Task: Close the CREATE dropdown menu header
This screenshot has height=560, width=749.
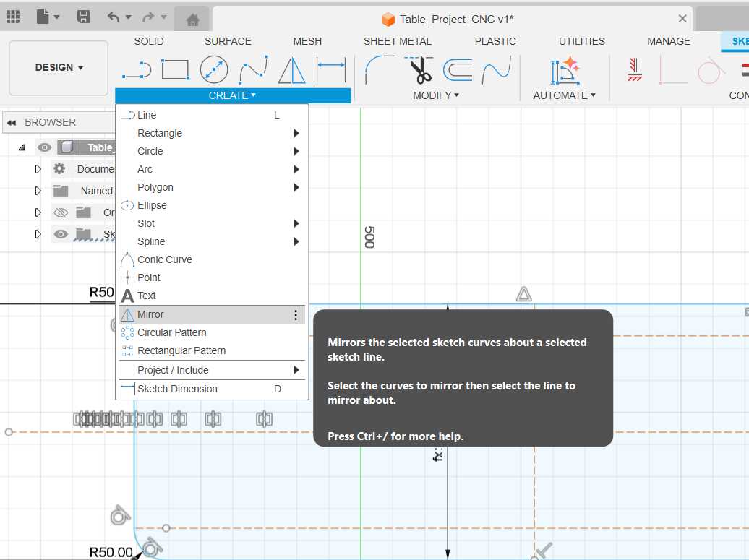Action: pyautogui.click(x=233, y=95)
